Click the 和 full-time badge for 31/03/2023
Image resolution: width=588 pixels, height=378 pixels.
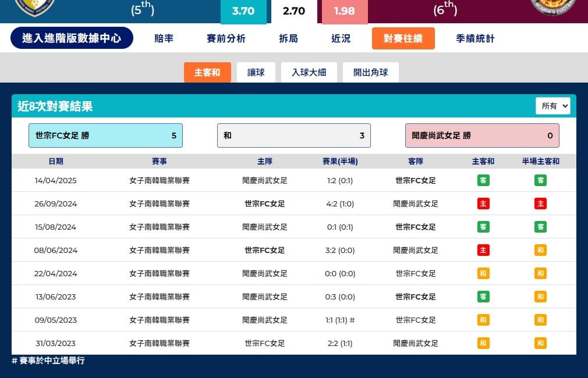tap(483, 343)
